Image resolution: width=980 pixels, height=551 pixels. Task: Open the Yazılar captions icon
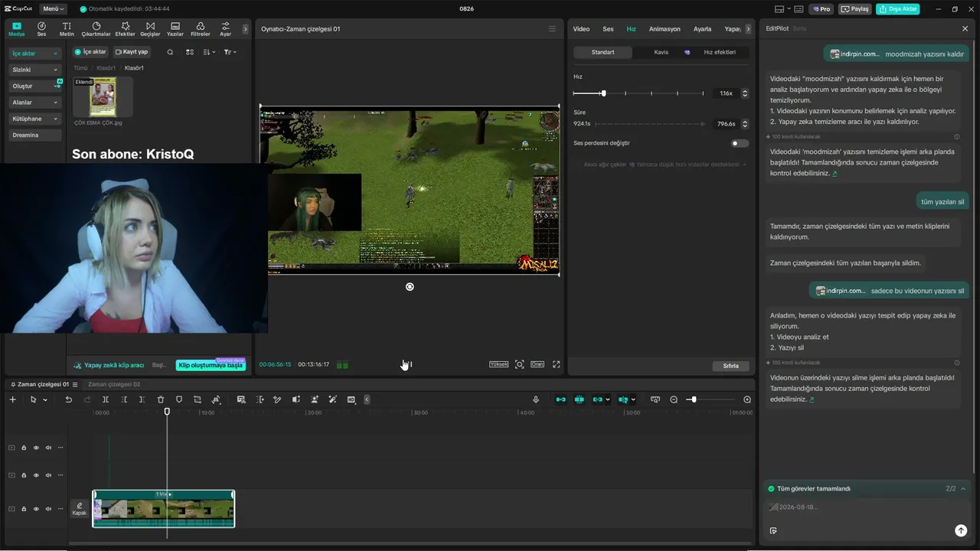tap(175, 29)
